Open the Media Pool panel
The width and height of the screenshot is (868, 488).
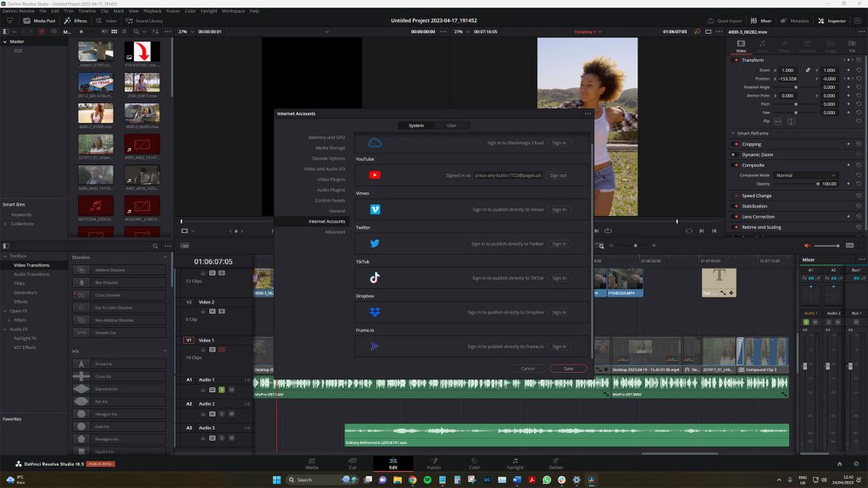39,20
